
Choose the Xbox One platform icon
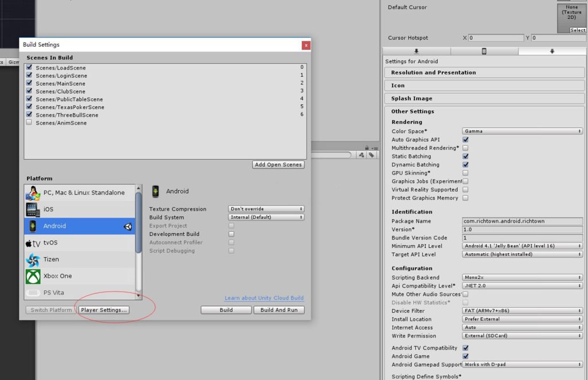[33, 276]
